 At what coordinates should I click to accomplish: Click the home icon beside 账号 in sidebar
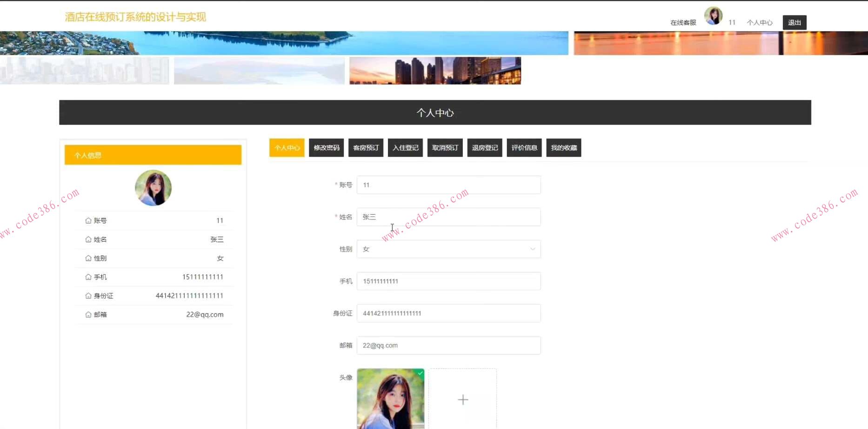[x=88, y=221]
